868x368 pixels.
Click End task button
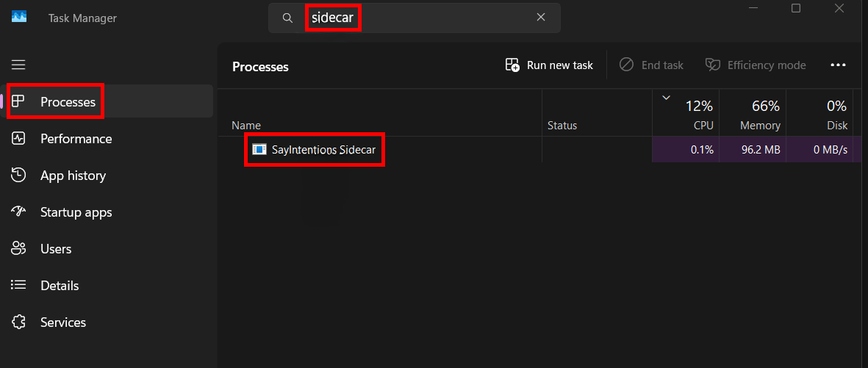[651, 65]
